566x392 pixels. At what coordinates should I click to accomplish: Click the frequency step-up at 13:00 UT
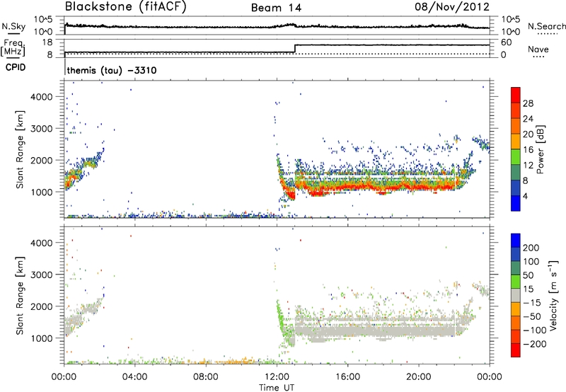[x=295, y=49]
